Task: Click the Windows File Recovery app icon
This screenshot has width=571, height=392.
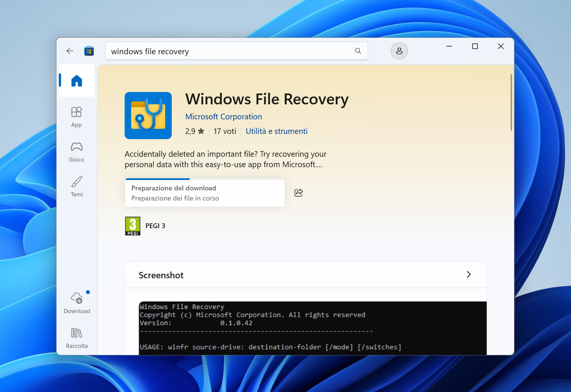Action: tap(148, 116)
